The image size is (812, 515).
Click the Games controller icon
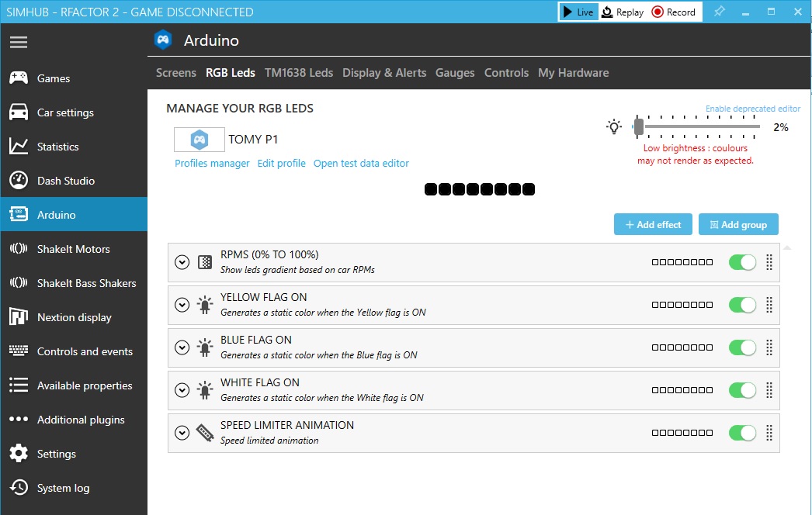[x=19, y=78]
